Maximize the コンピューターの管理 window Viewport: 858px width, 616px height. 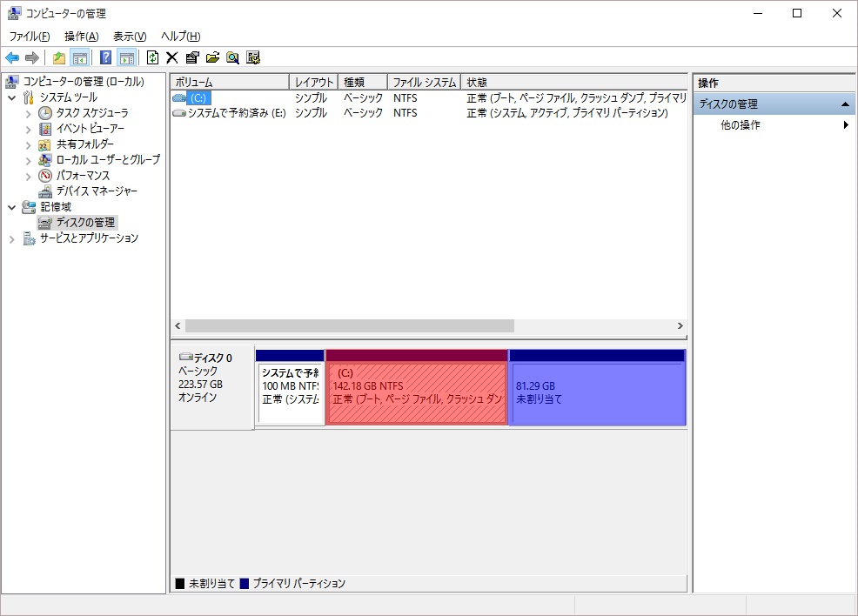pyautogui.click(x=797, y=13)
